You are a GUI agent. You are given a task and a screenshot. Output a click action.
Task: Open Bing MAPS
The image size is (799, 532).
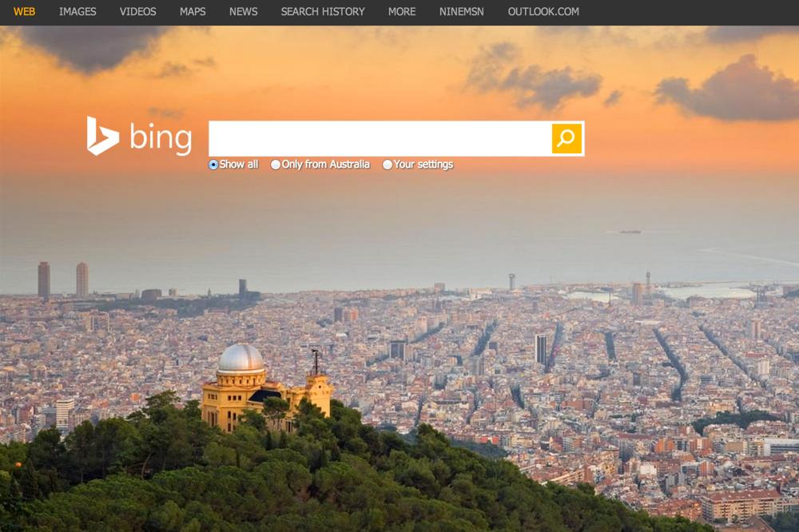192,12
